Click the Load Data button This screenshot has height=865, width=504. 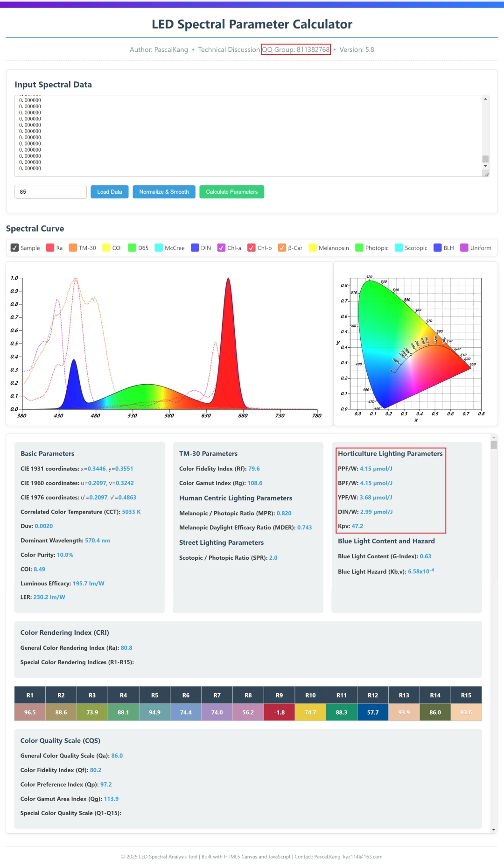110,192
